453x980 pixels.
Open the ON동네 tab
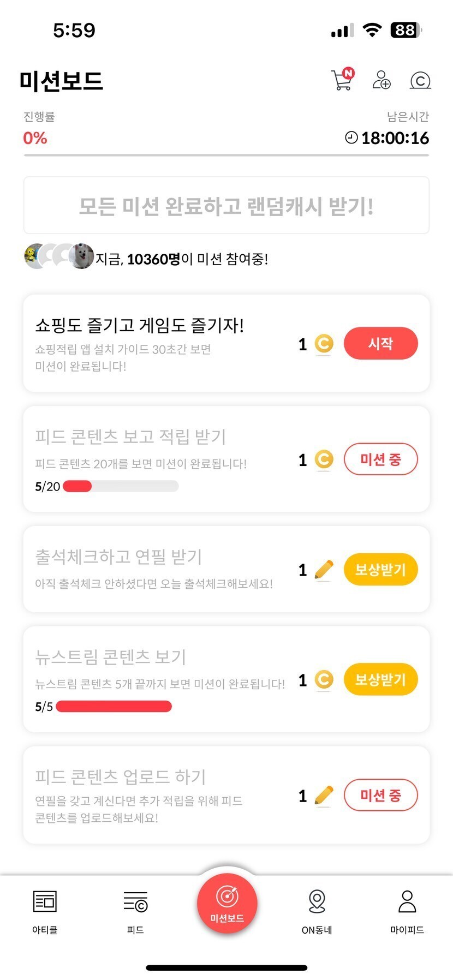[x=317, y=910]
